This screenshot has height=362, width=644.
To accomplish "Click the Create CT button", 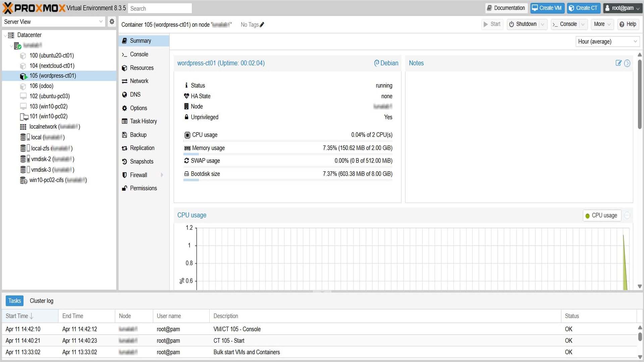I will (584, 8).
